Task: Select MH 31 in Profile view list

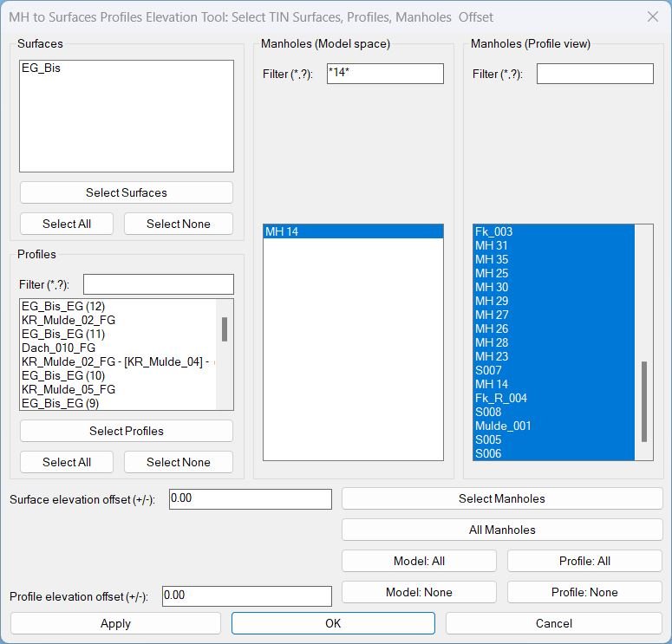Action: [x=554, y=245]
